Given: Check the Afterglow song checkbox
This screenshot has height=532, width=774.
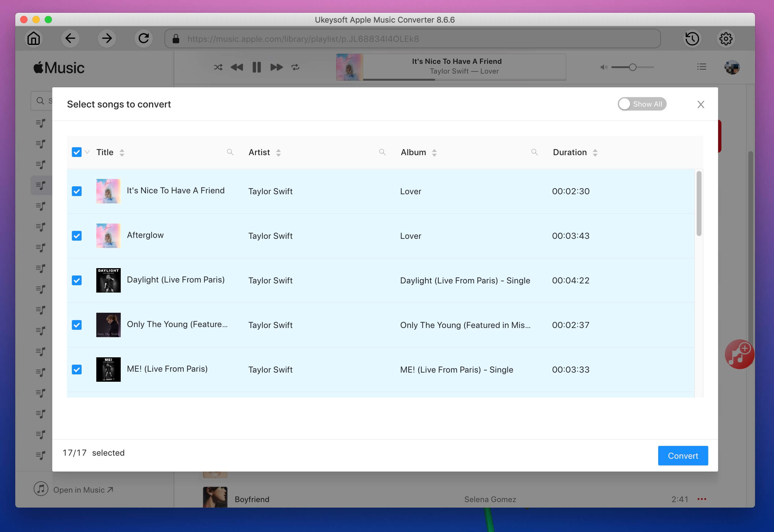Looking at the screenshot, I should pyautogui.click(x=77, y=236).
